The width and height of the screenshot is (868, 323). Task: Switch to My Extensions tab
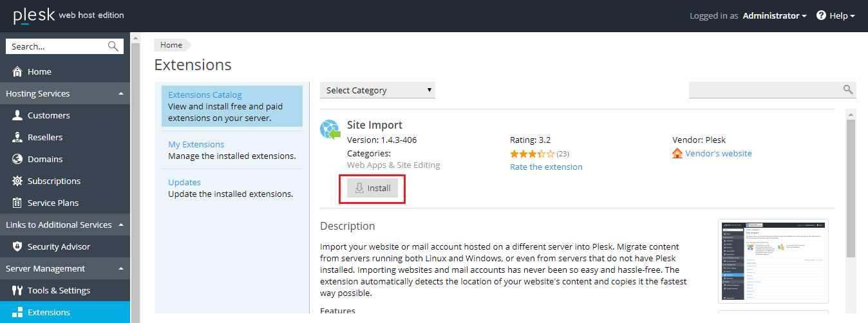196,144
